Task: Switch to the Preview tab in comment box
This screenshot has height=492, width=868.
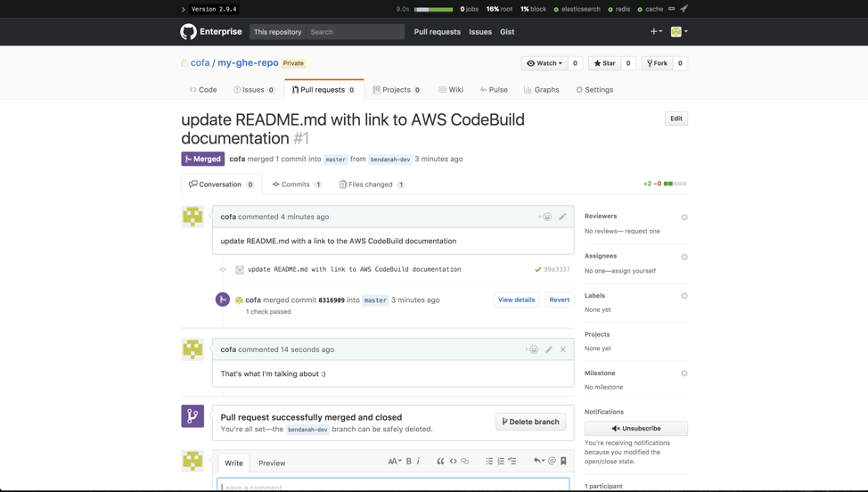Action: [x=272, y=463]
